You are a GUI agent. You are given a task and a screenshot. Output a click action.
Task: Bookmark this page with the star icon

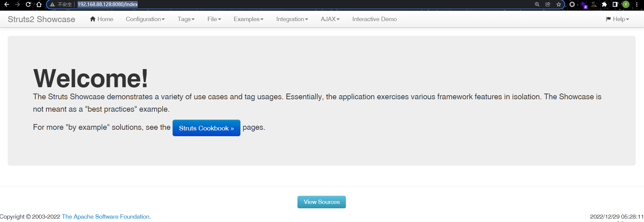pos(559,4)
